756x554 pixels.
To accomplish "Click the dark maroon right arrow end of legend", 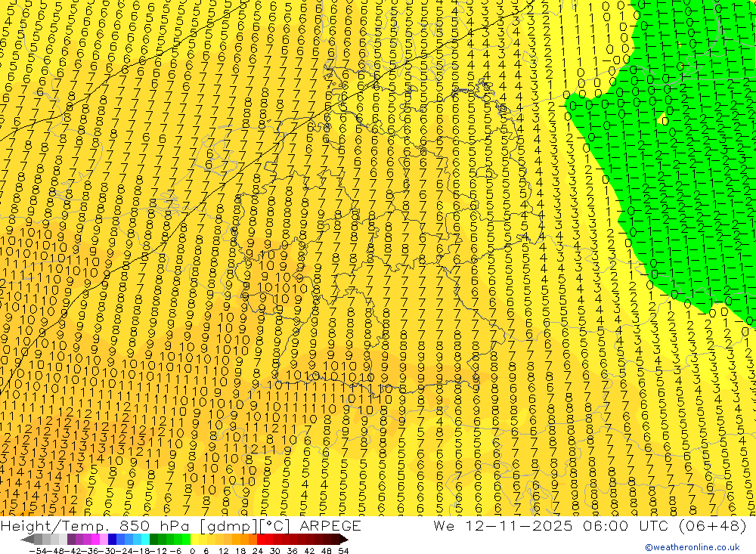I will tap(343, 540).
